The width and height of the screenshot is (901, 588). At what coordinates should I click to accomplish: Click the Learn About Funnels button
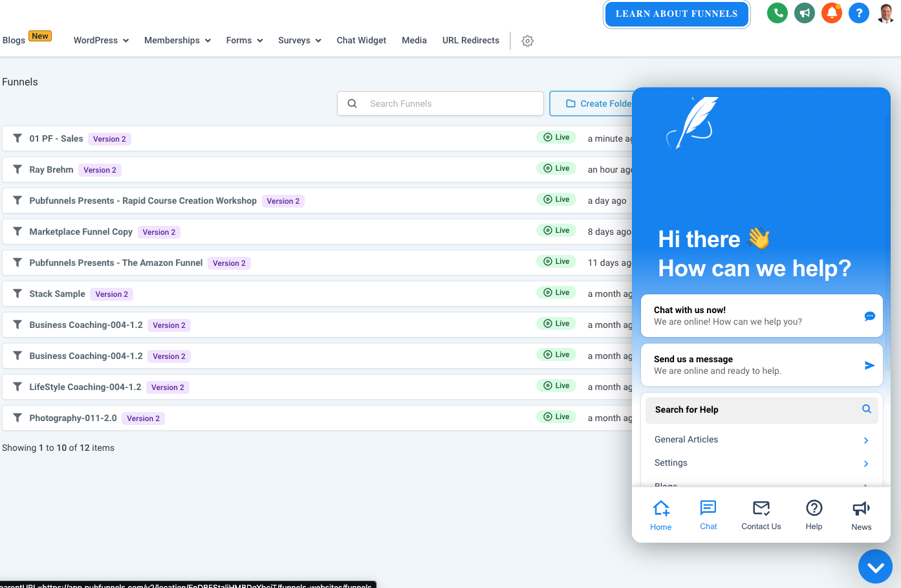676,14
